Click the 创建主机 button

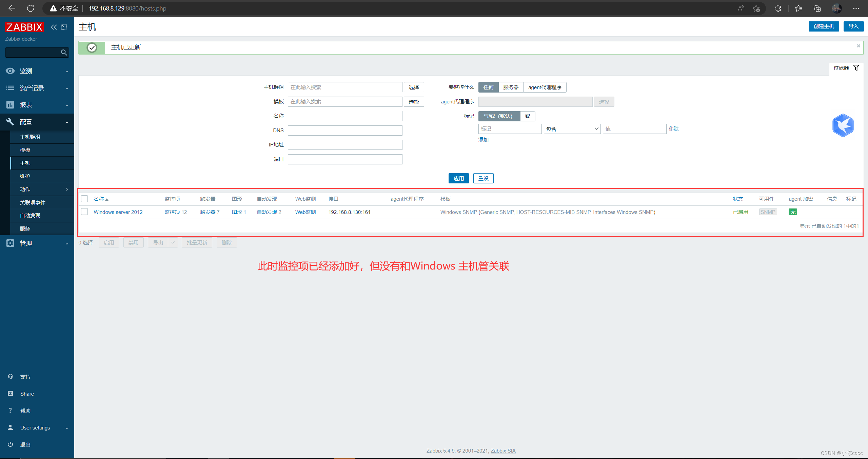click(823, 26)
